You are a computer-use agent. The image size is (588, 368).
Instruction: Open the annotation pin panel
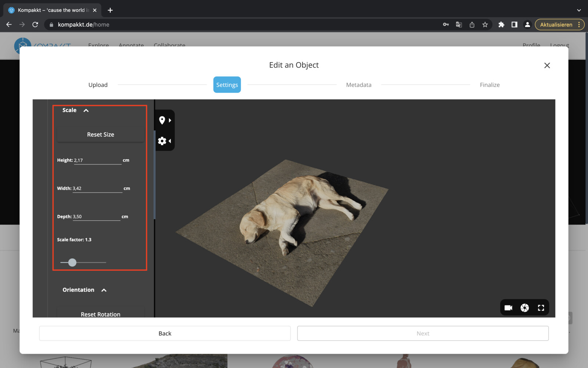pyautogui.click(x=165, y=120)
